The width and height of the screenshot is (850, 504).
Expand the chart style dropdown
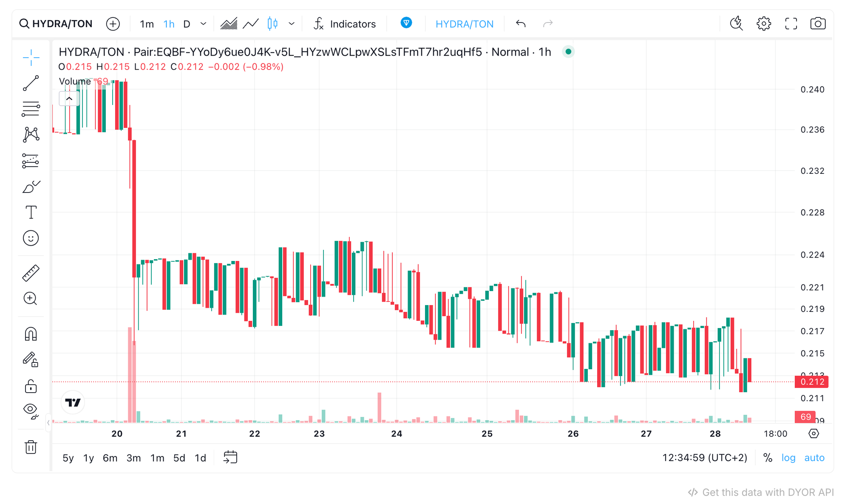pos(292,24)
